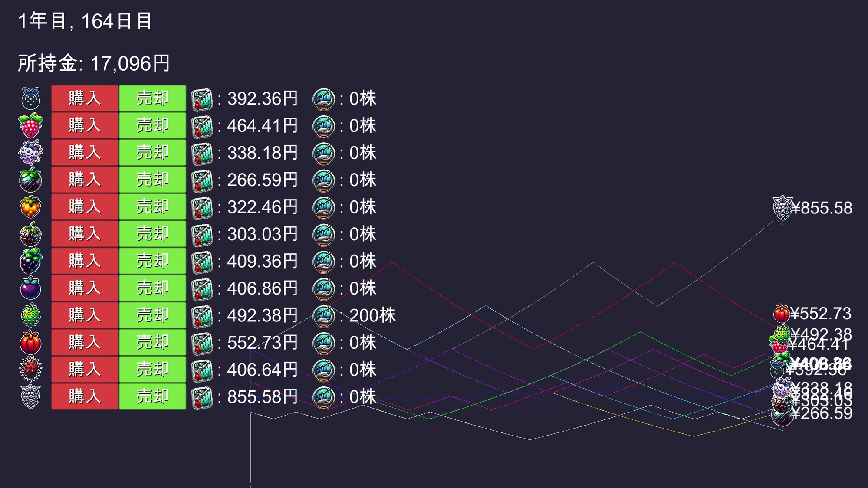The height and width of the screenshot is (488, 868).
Task: Click the spiky red berry icon
Action: (x=30, y=370)
